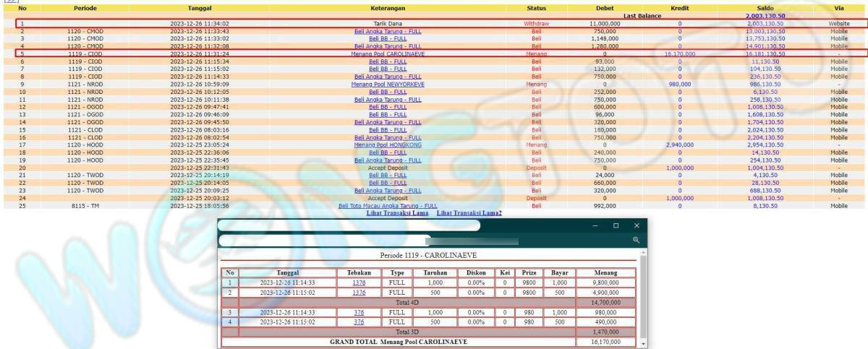The height and width of the screenshot is (349, 868).
Task: Open Menang Pool HONGKONG transaction details
Action: [x=388, y=145]
